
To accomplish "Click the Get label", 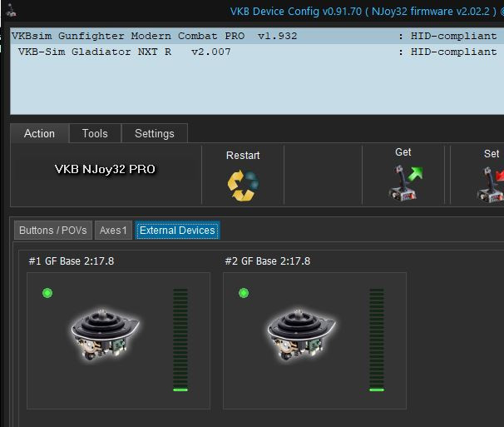I will pos(403,152).
